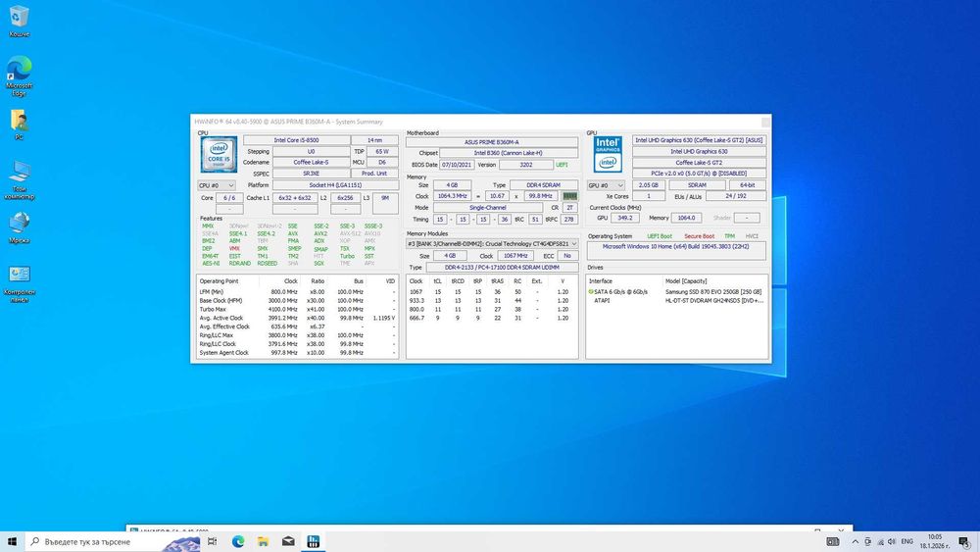The width and height of the screenshot is (980, 552).
Task: Click the green SATA drive status icon
Action: [x=591, y=292]
